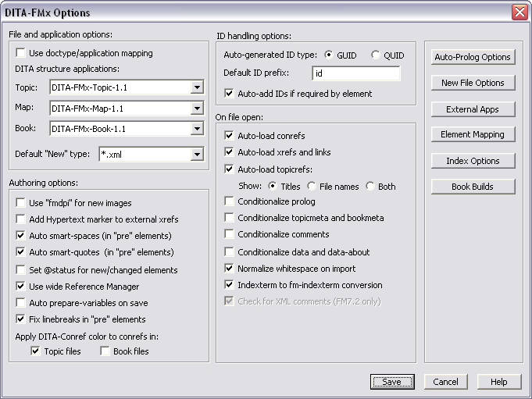Image resolution: width=532 pixels, height=399 pixels.
Task: Select Show Both radio option
Action: [x=370, y=186]
